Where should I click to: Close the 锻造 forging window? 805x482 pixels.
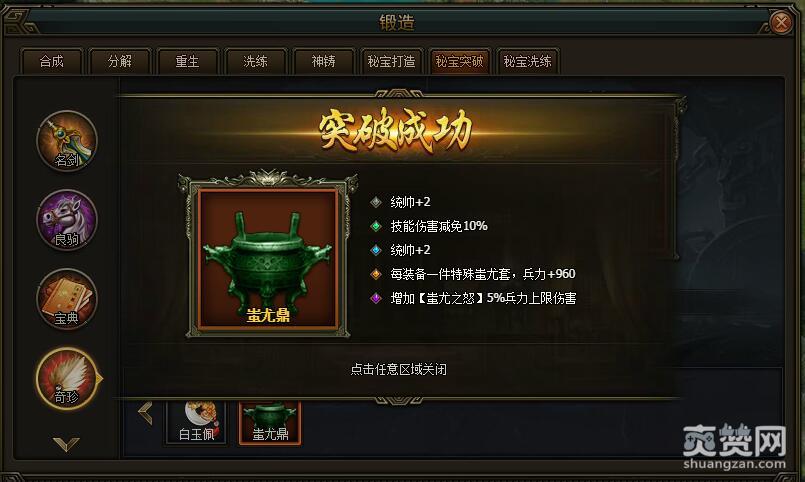click(781, 23)
